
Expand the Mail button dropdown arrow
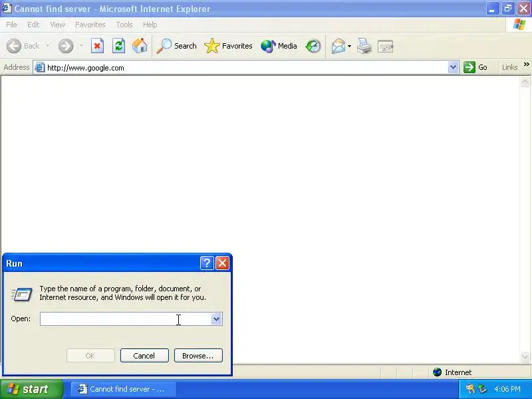click(350, 46)
